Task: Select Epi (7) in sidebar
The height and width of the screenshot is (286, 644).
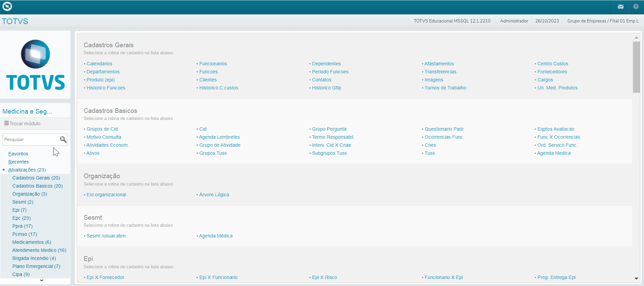Action: tap(19, 210)
